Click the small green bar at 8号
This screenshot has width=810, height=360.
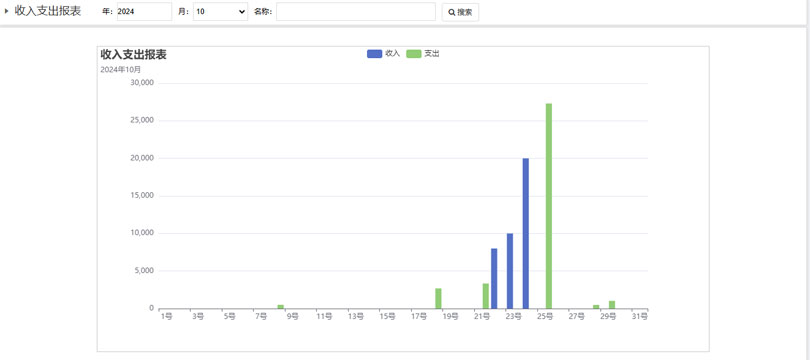tap(281, 307)
